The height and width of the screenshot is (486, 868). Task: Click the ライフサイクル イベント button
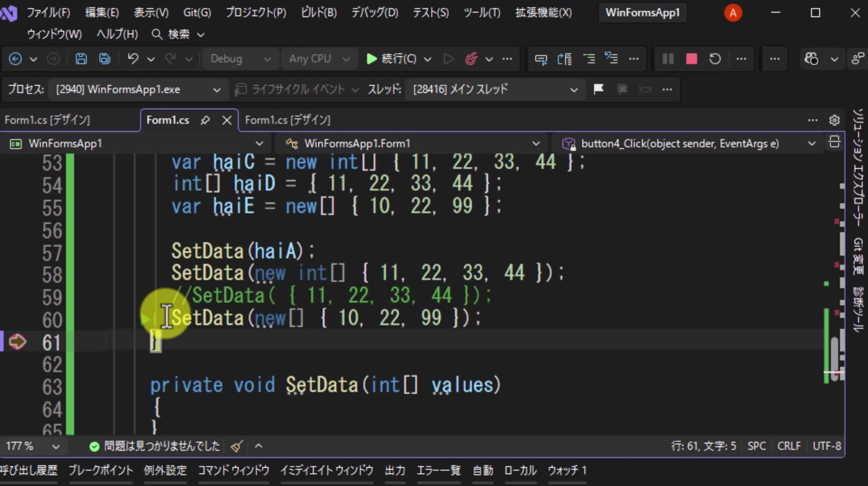pos(297,89)
